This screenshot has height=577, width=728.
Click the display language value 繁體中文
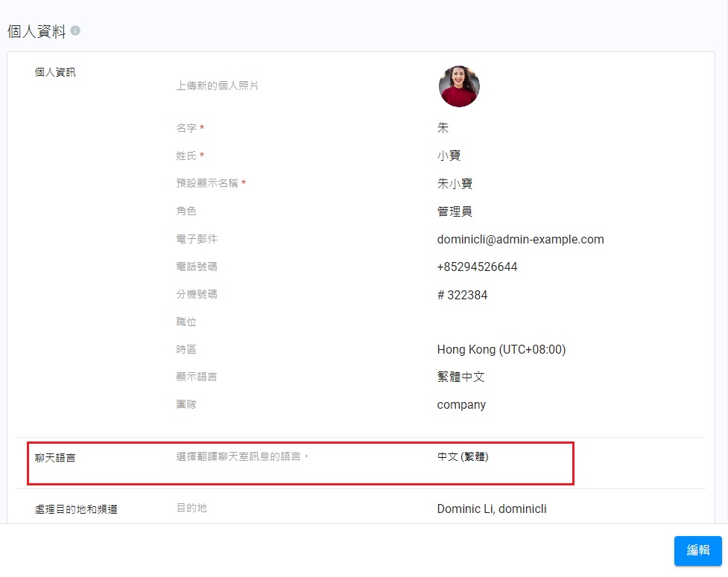(x=461, y=377)
